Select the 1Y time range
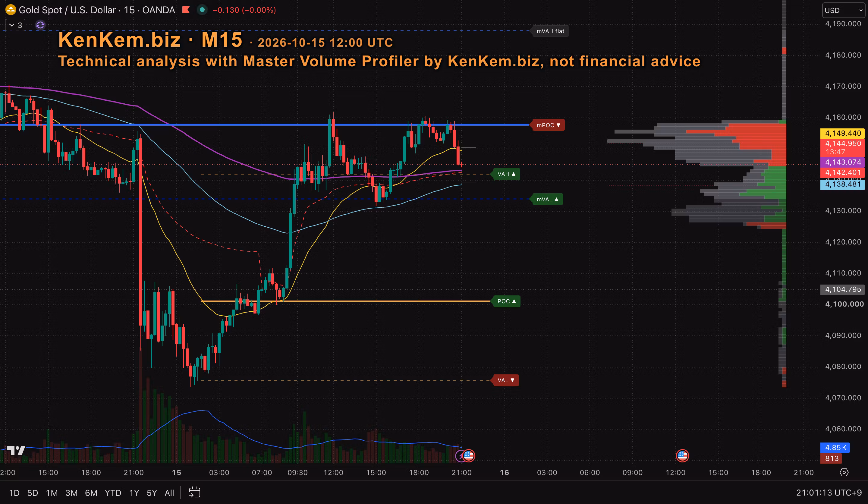 [x=134, y=493]
